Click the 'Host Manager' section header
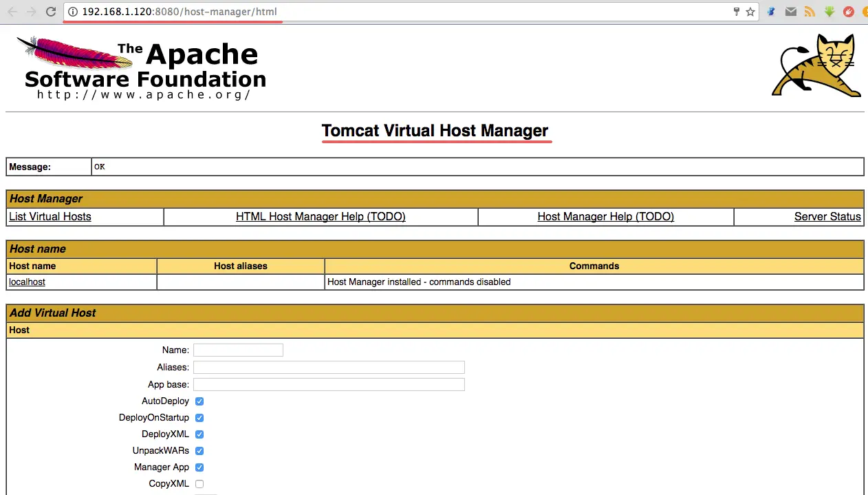Image resolution: width=868 pixels, height=495 pixels. click(x=435, y=198)
